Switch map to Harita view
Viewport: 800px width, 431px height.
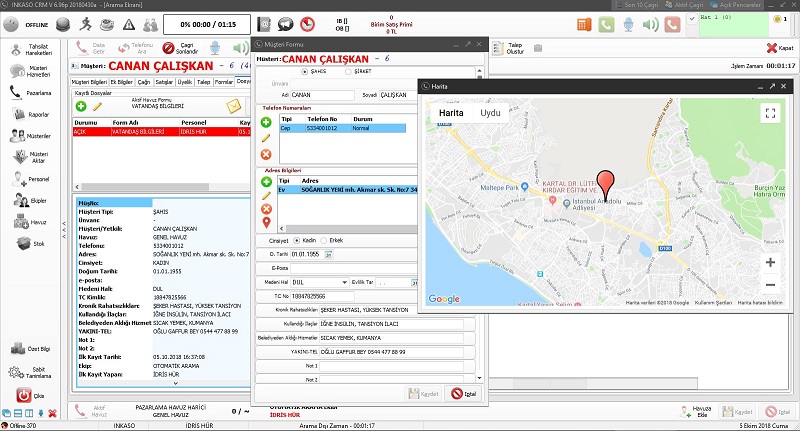pos(451,113)
